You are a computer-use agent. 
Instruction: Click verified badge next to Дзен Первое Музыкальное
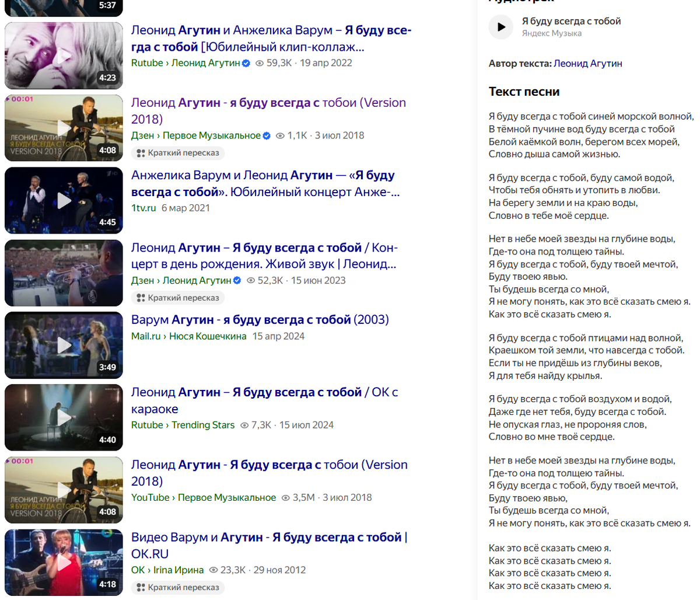[267, 135]
